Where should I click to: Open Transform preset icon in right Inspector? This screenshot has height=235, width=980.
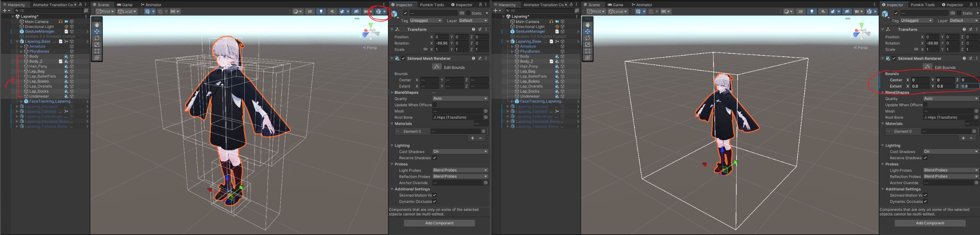click(x=970, y=29)
